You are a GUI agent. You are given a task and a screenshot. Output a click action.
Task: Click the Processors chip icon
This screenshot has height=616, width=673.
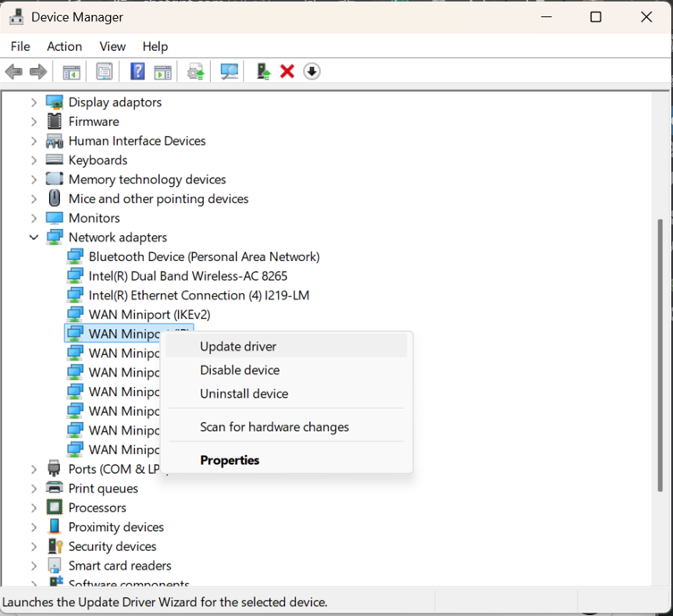pos(55,508)
